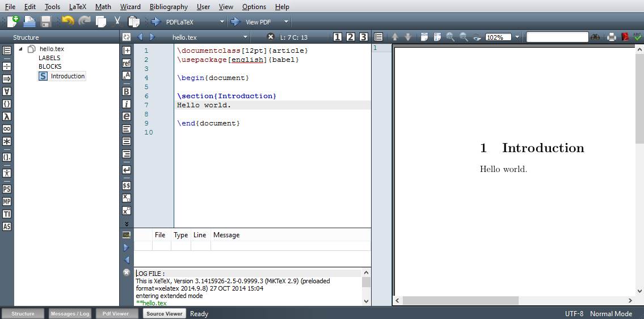The height and width of the screenshot is (319, 644).
Task: Open the PDF zoom percentage dropdown
Action: 517,37
